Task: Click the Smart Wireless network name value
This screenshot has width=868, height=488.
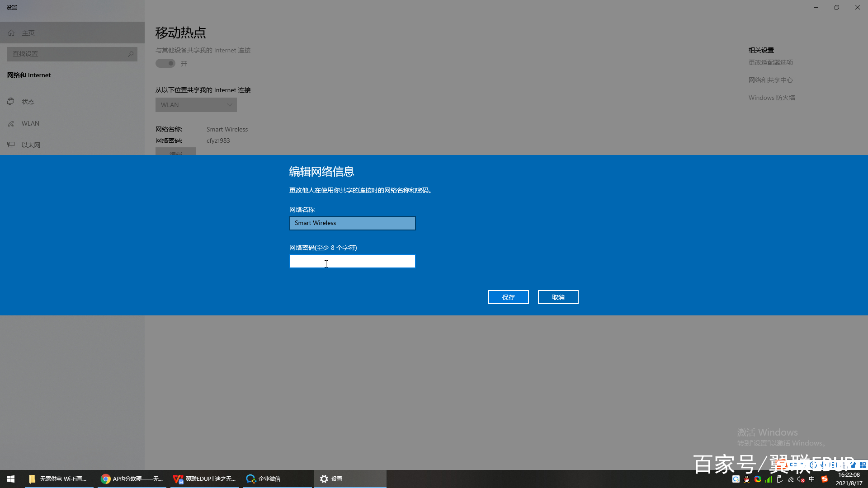Action: point(227,129)
